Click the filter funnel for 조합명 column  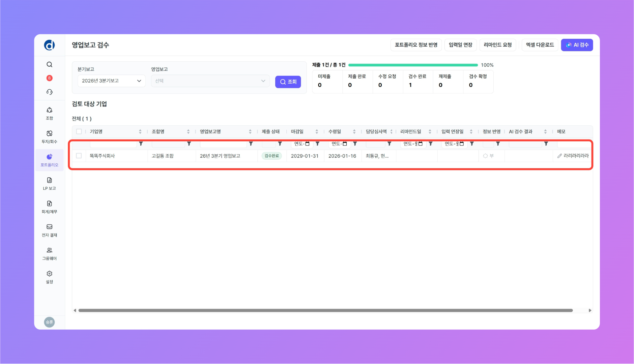coord(189,144)
